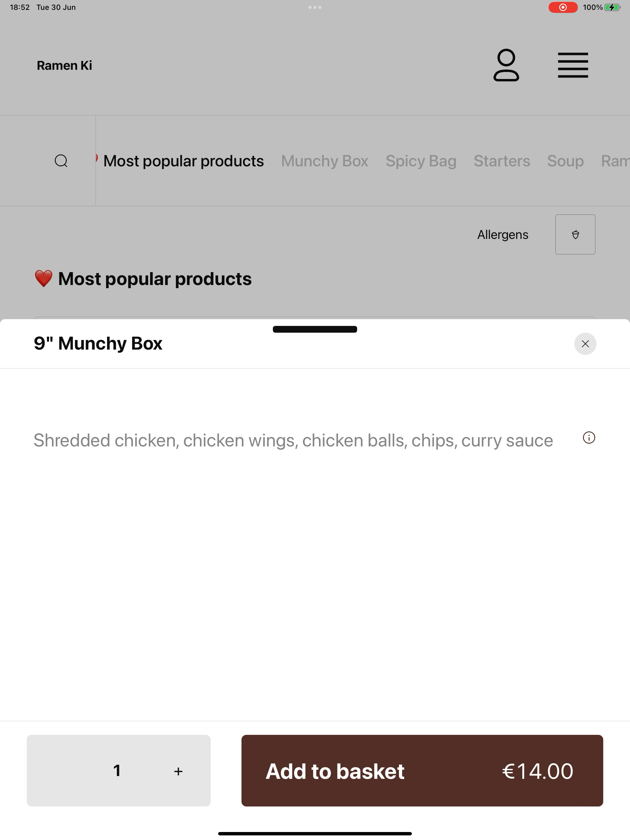
Task: Open the hamburger menu
Action: [x=573, y=65]
